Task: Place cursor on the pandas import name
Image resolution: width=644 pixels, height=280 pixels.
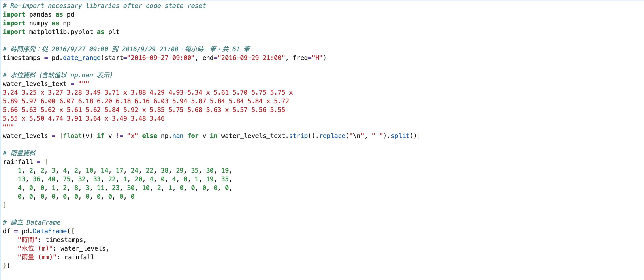Action: tap(40, 14)
